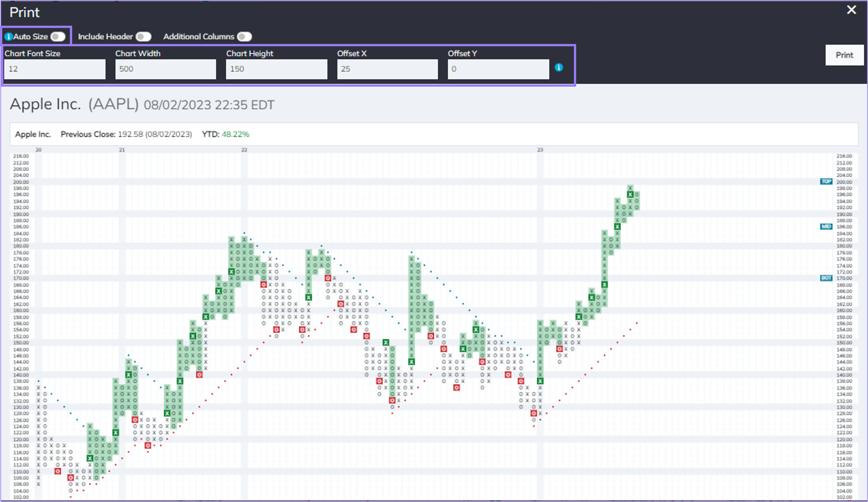Click the year 22 label above the chart
Screen dimensions: 868x502
click(x=244, y=150)
